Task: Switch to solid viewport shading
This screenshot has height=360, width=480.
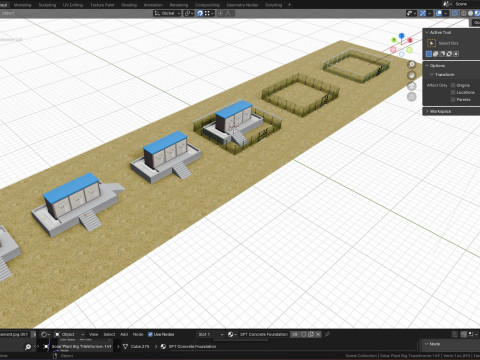Action: pyautogui.click(x=470, y=13)
